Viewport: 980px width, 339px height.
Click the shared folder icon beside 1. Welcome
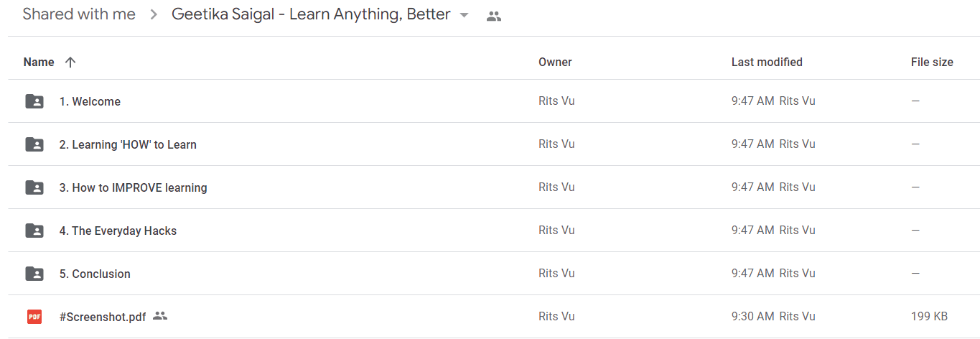point(34,101)
